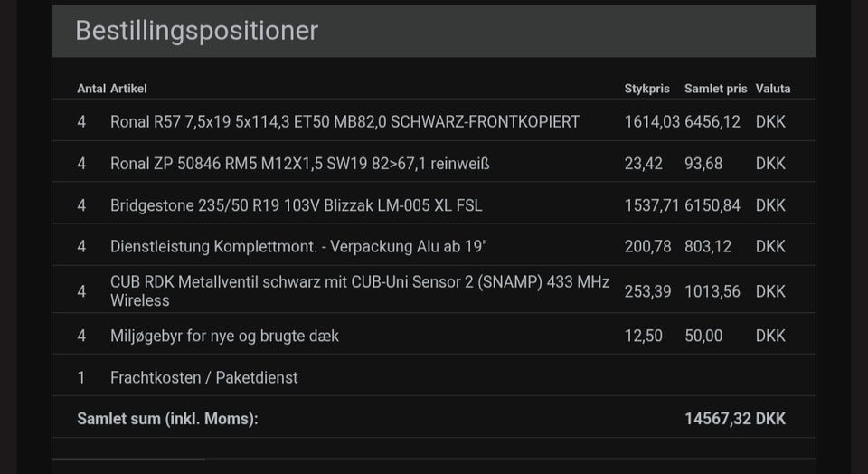Click the unit price 23,42

[x=643, y=164]
